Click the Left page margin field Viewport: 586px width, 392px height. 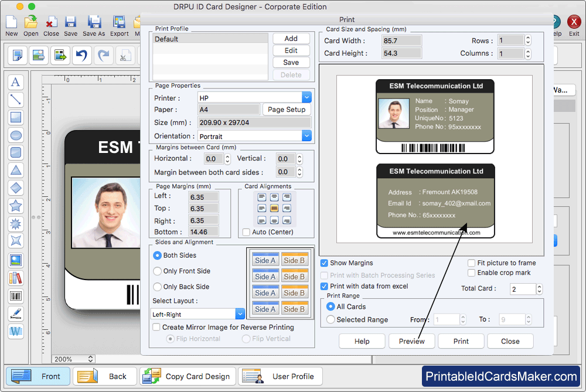(x=203, y=197)
